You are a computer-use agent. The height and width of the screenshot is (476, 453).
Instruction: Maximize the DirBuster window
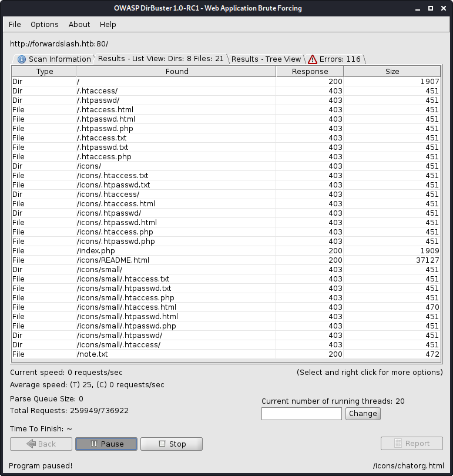tap(430, 8)
